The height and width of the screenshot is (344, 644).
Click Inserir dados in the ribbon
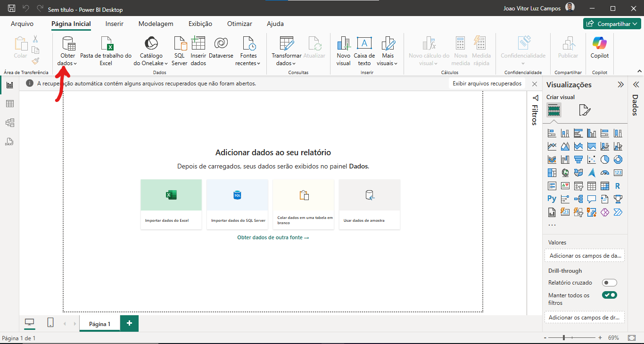pyautogui.click(x=198, y=51)
